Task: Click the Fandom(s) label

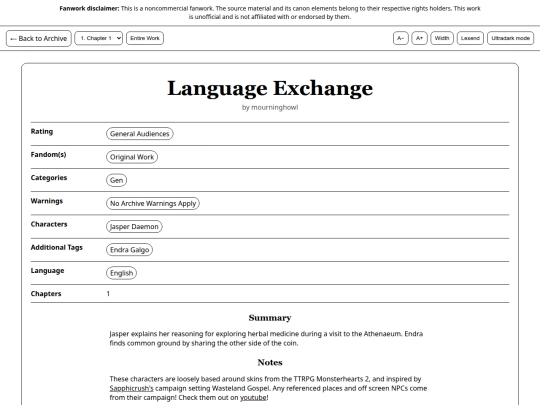Action: (x=48, y=155)
